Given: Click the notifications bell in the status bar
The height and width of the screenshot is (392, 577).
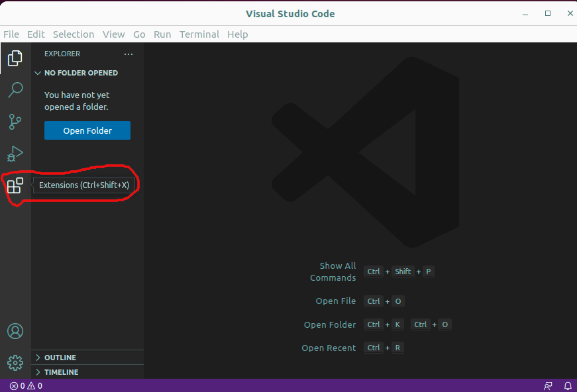Looking at the screenshot, I should tap(568, 386).
